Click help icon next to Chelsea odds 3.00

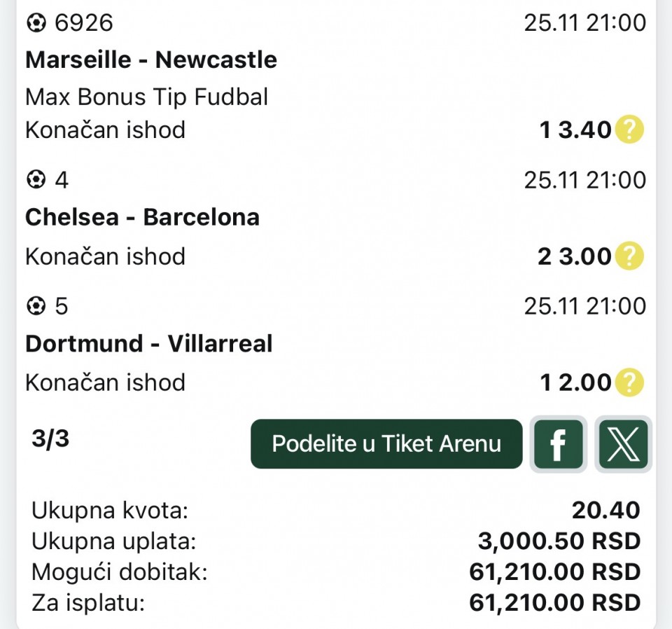pos(629,256)
